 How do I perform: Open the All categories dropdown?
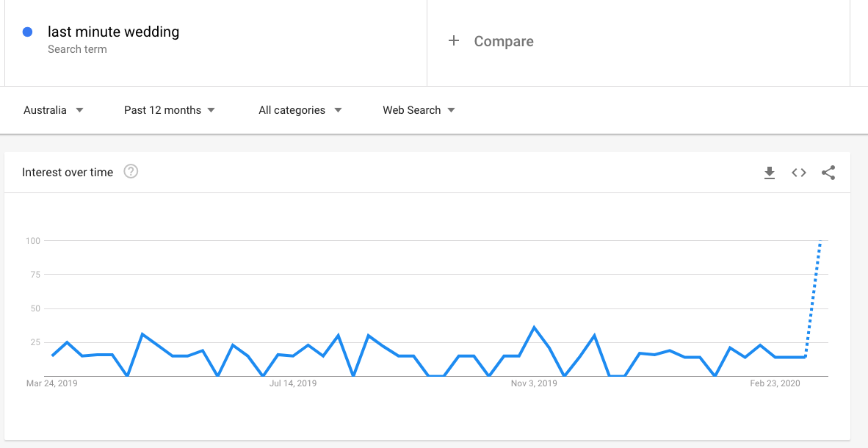pos(300,110)
